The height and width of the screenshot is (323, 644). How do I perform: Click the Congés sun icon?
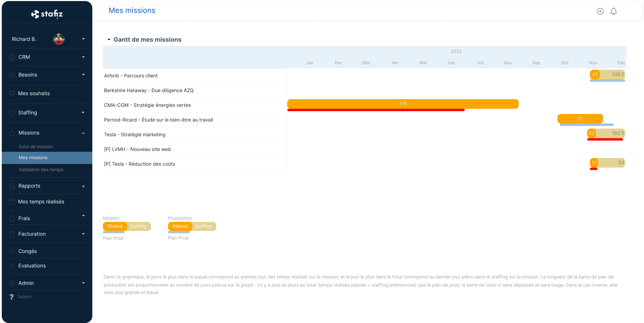12,251
